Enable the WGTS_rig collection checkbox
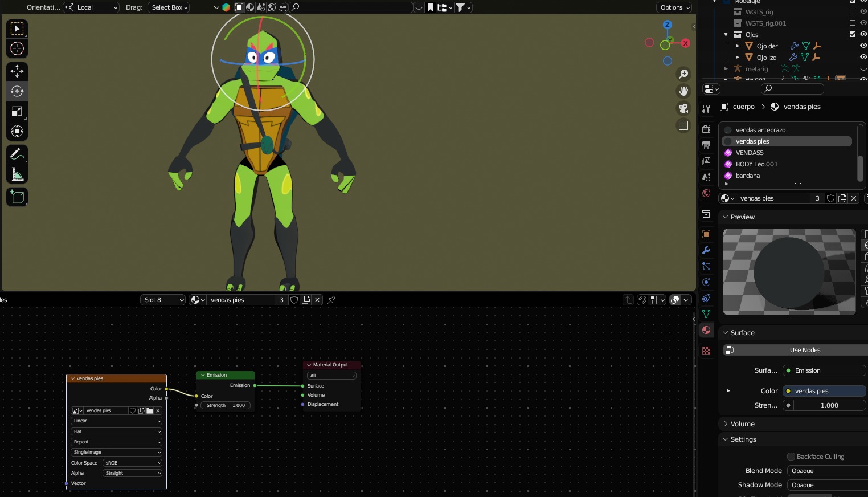 click(x=853, y=12)
